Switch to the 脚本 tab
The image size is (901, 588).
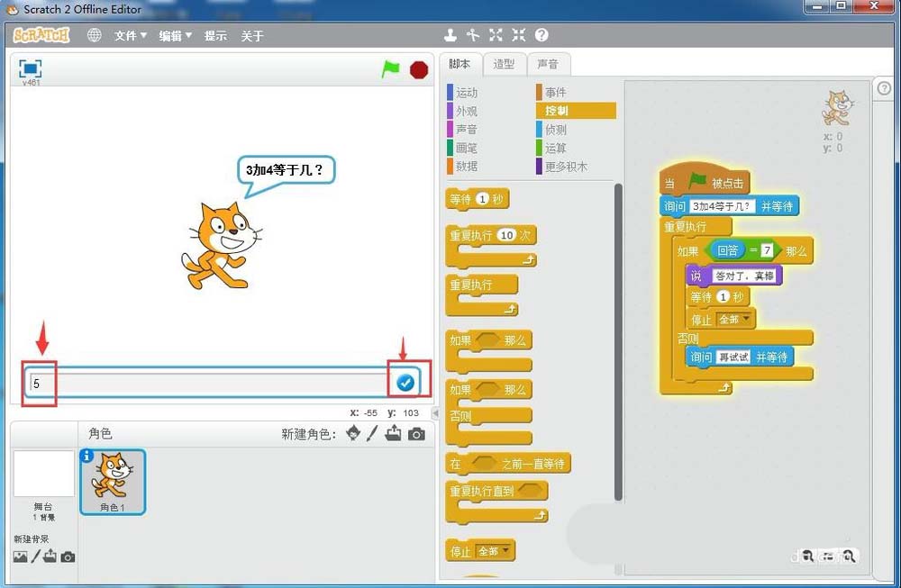[460, 64]
